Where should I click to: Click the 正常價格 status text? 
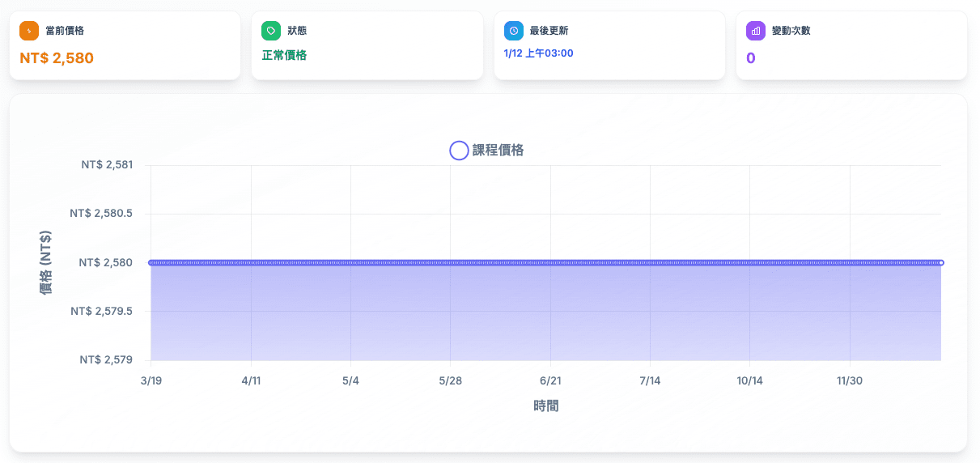pos(284,55)
